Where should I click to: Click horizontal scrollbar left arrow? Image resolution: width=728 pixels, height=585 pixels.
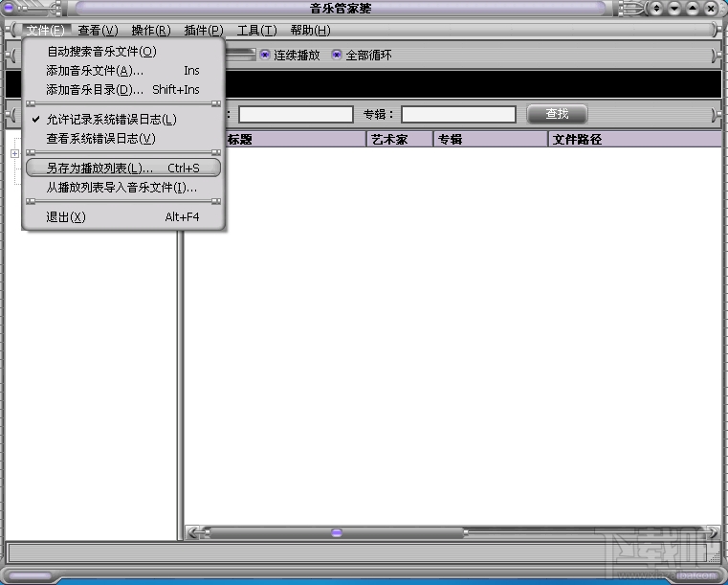[x=195, y=532]
